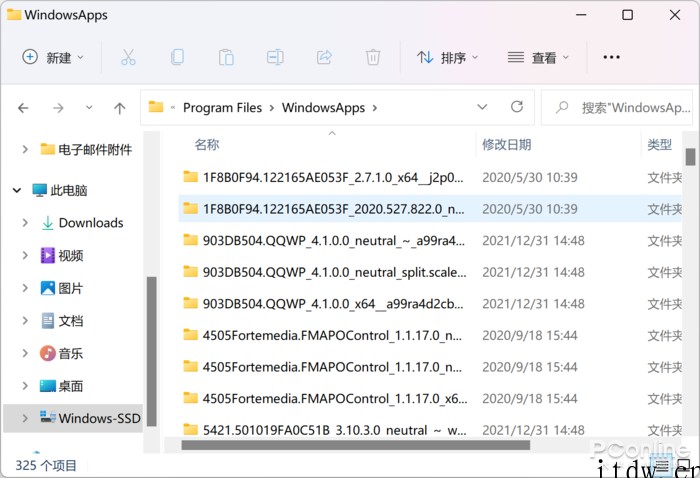
Task: Select Windows-SSD drive in sidebar
Action: [90, 418]
